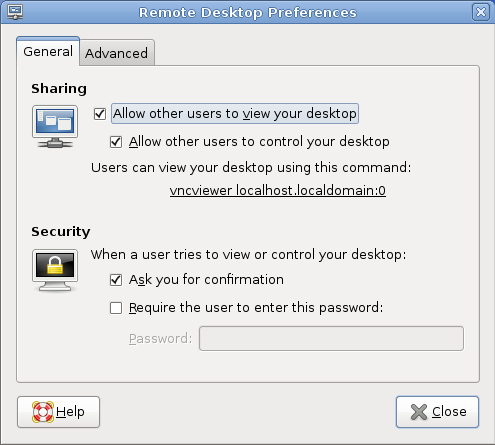Click the X icon on Close button
The image size is (495, 445).
tap(419, 412)
